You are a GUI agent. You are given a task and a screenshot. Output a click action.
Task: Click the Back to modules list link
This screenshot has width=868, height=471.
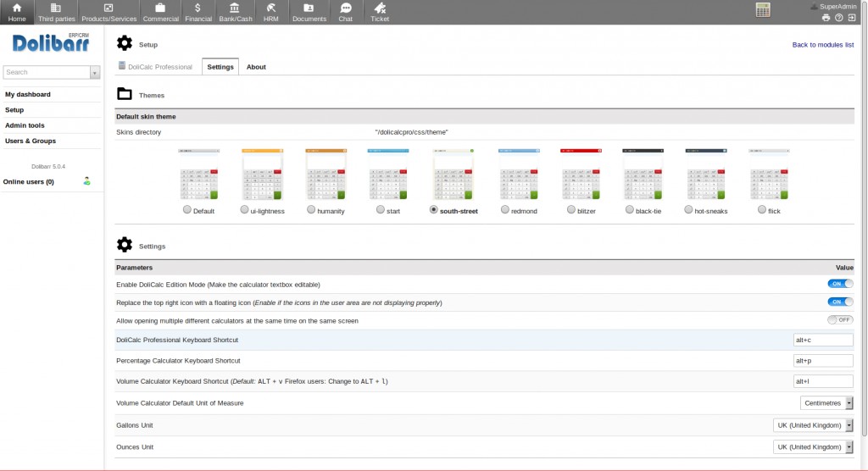pyautogui.click(x=822, y=45)
